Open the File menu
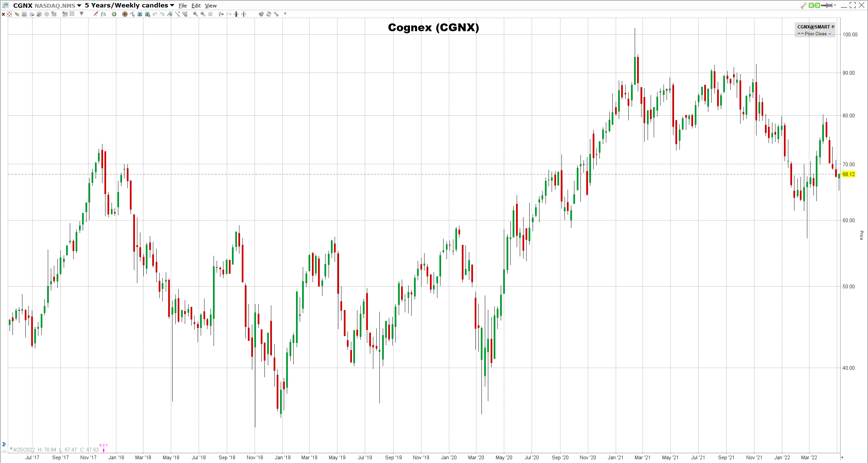868x463 pixels. 183,6
